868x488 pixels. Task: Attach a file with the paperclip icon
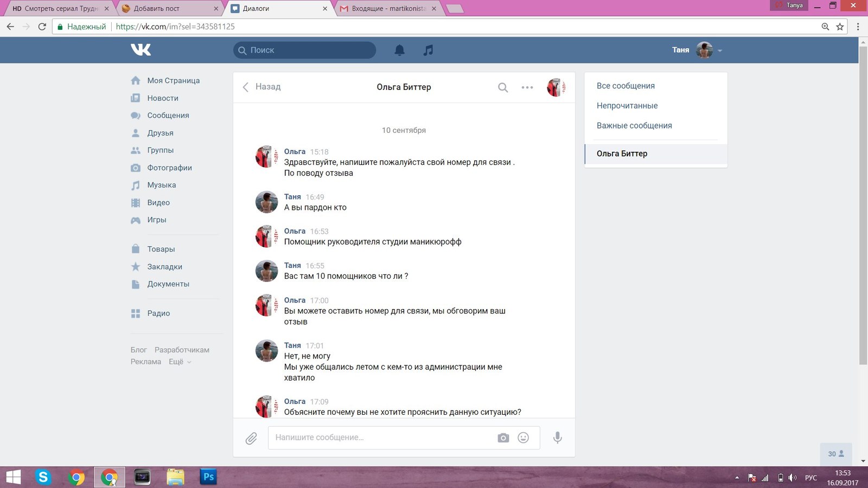tap(251, 438)
